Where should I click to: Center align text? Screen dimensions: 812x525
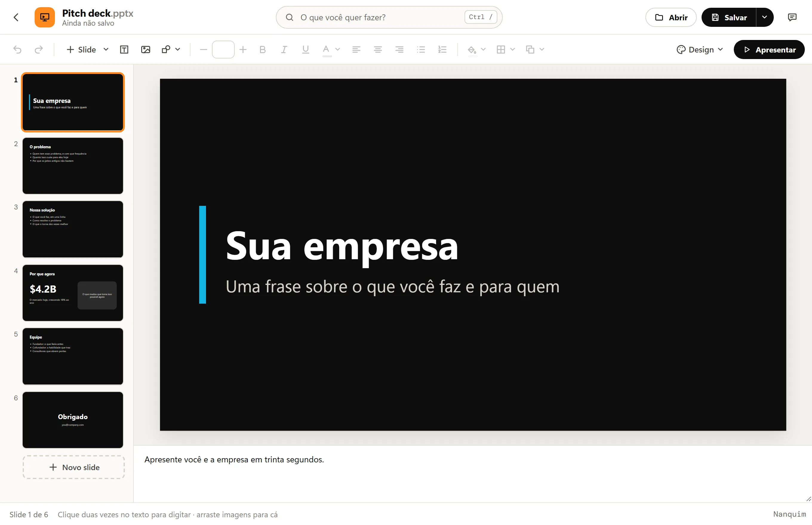click(x=378, y=50)
